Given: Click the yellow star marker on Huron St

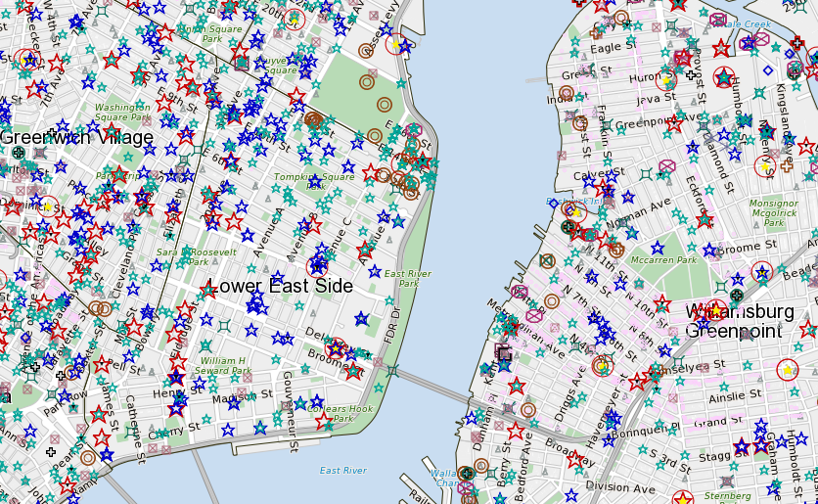Looking at the screenshot, I should tap(666, 78).
